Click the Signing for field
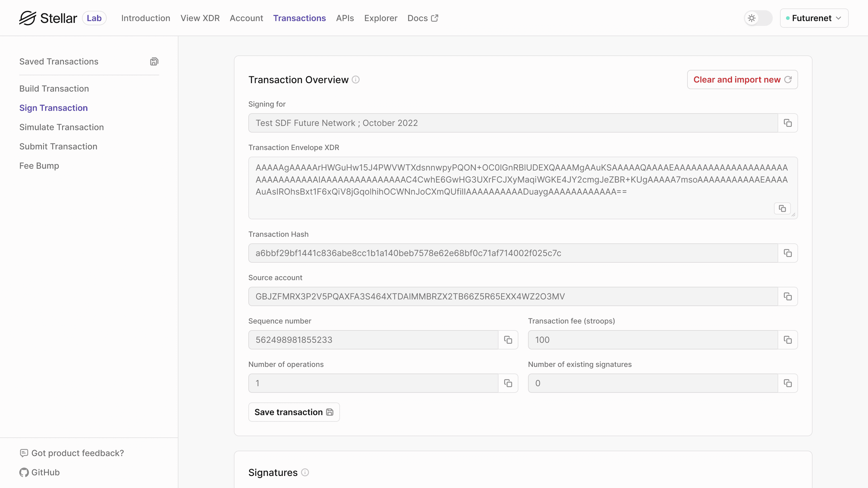868x488 pixels. pos(513,123)
